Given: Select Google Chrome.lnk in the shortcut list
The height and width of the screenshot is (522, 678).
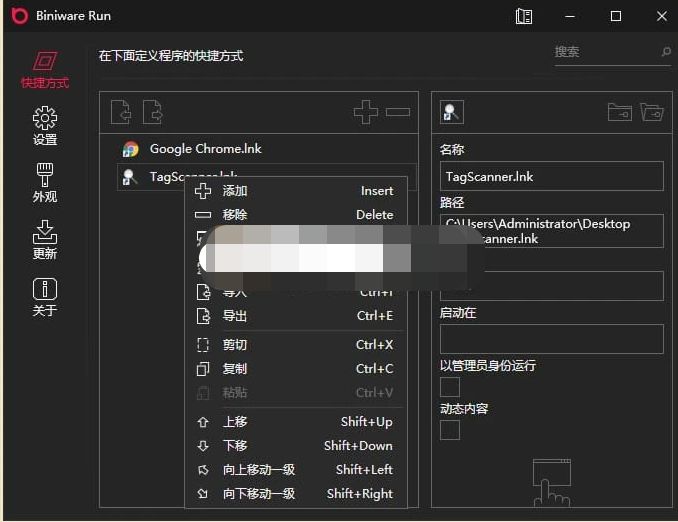Looking at the screenshot, I should 205,149.
